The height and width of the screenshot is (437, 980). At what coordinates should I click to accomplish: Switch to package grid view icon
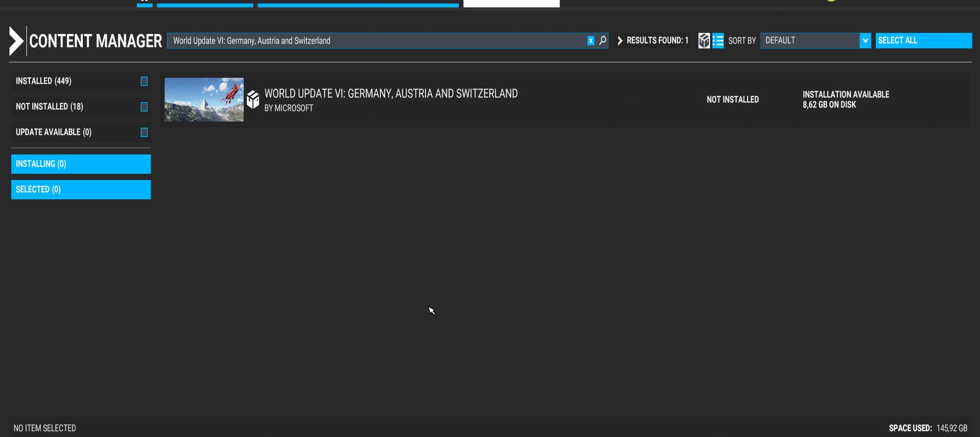704,41
